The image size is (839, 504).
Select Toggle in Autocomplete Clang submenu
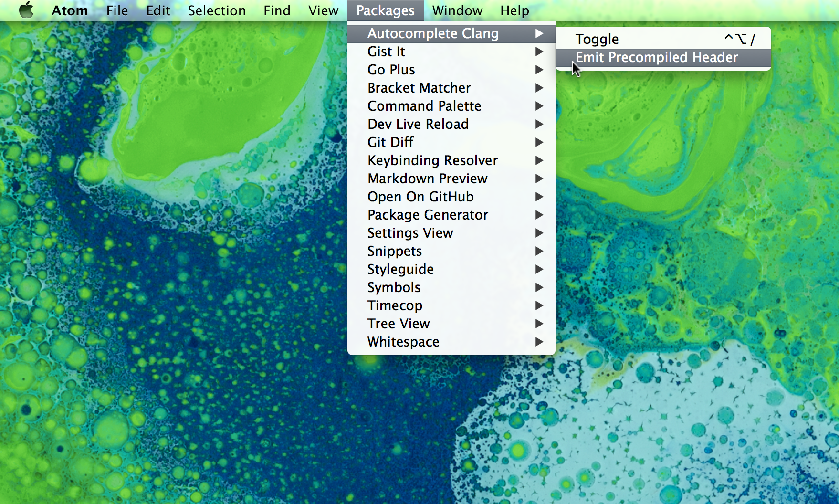[663, 39]
